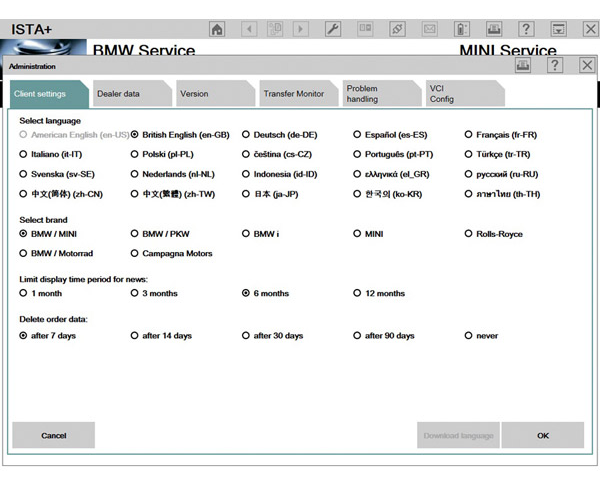611x484 pixels.
Task: Click the help question mark in main toolbar
Action: click(525, 29)
